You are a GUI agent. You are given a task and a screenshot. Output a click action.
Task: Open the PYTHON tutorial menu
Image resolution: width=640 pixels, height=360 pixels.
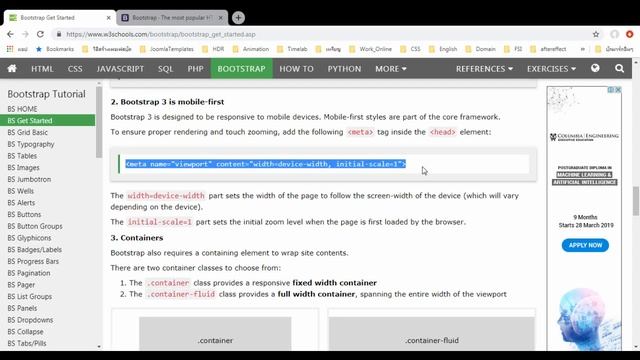click(344, 69)
